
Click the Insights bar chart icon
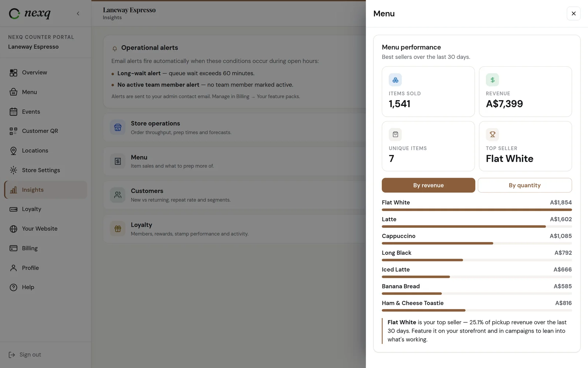coord(14,190)
